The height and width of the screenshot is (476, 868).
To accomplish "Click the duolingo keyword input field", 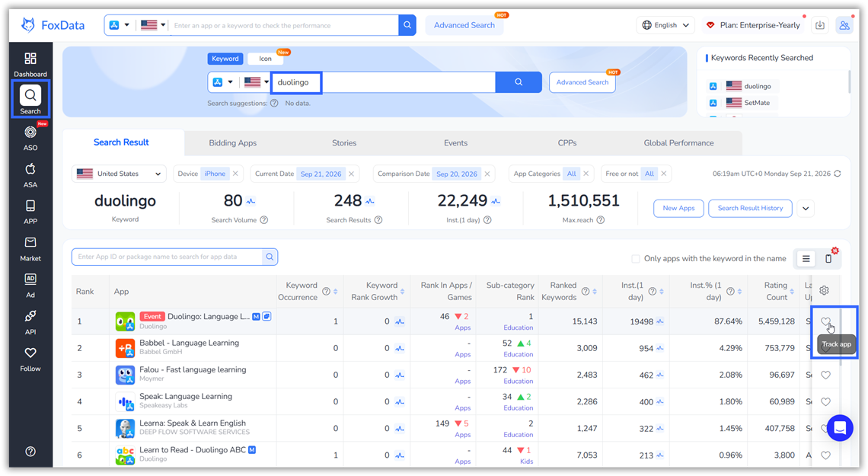I will 383,82.
